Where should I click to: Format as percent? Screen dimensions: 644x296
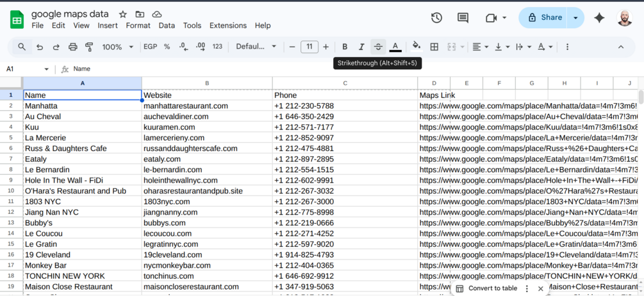[167, 47]
